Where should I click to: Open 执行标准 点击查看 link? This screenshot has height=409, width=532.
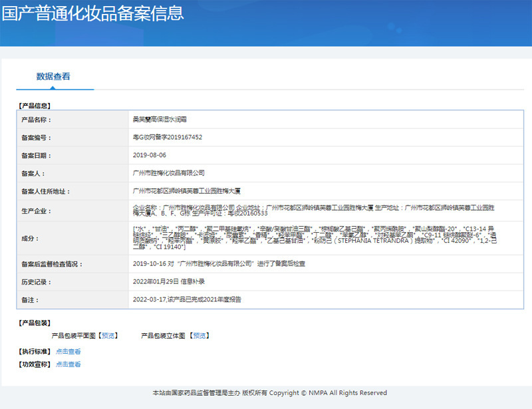coord(68,352)
